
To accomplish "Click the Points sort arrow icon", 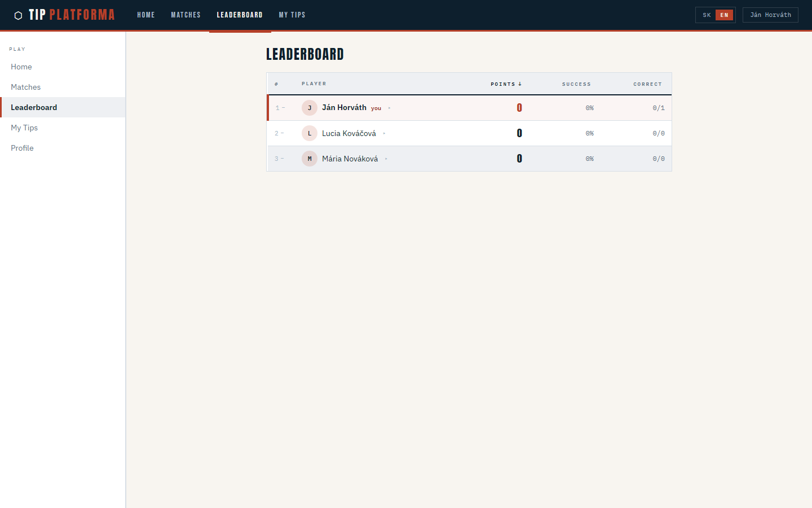I will [x=520, y=84].
